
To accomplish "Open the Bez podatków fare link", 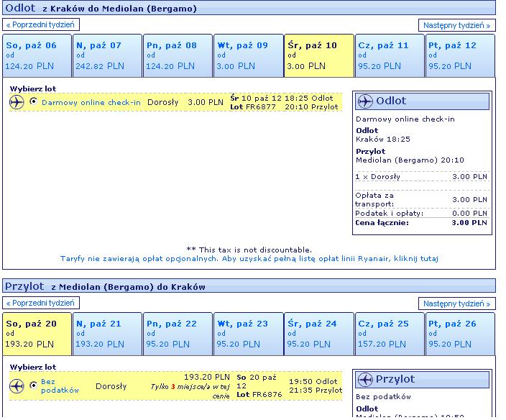I will tap(60, 385).
